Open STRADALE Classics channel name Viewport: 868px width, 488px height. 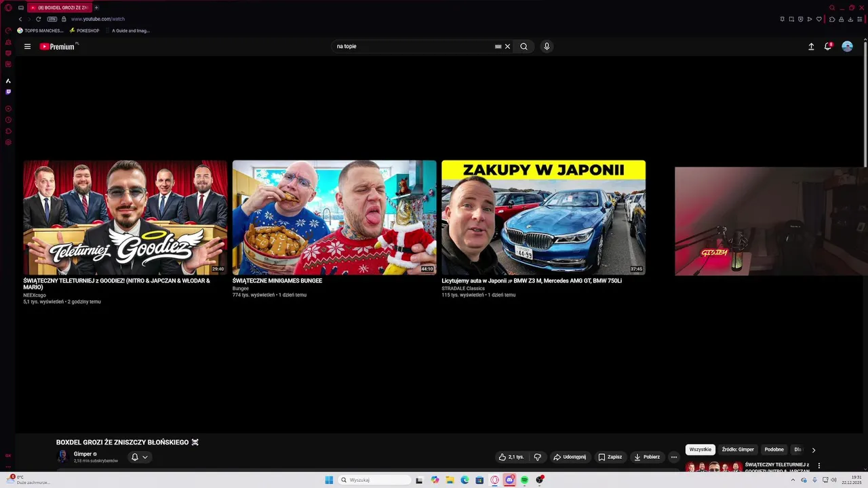point(463,289)
